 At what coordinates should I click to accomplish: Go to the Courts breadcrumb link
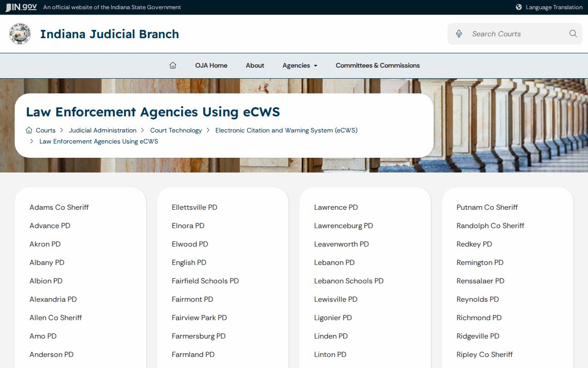45,130
